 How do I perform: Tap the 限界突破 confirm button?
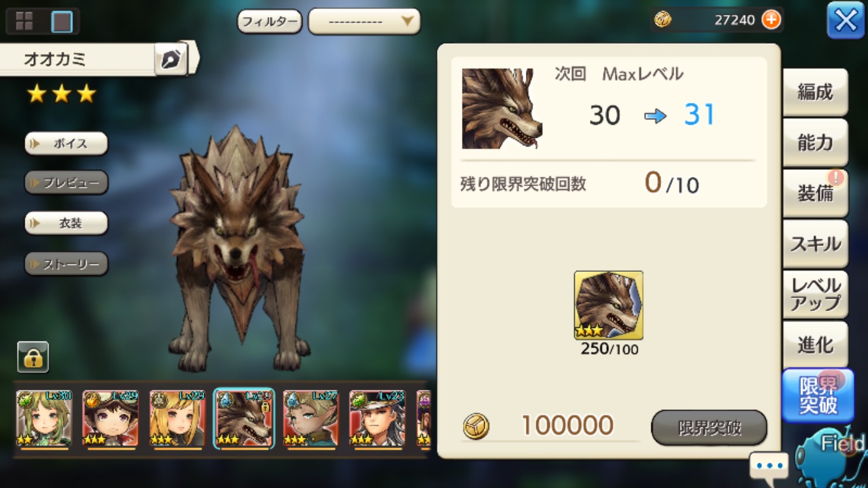(x=709, y=427)
